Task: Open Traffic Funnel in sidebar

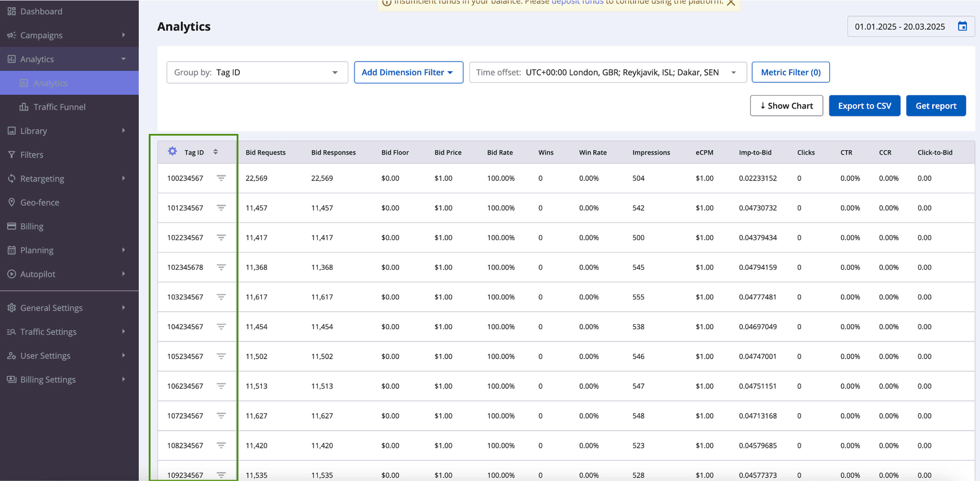Action: 69,106
